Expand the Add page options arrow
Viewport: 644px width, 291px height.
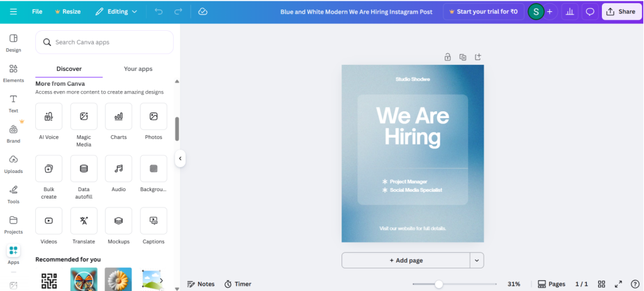[477, 260]
